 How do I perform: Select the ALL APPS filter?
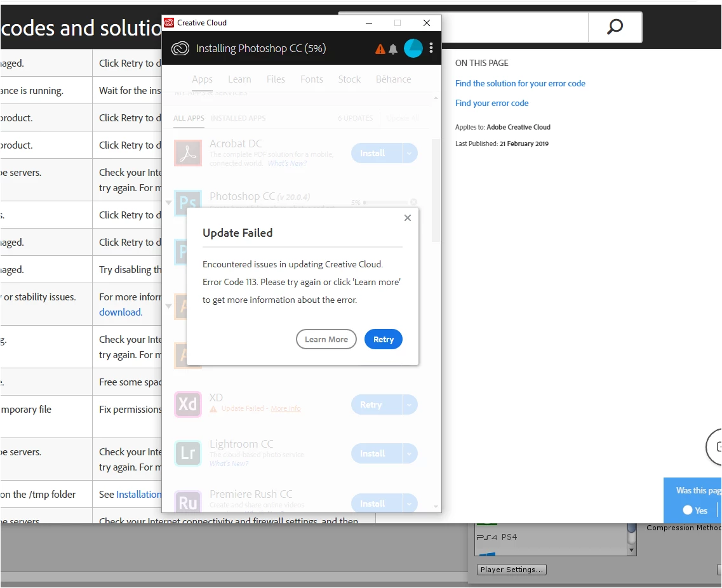point(189,118)
